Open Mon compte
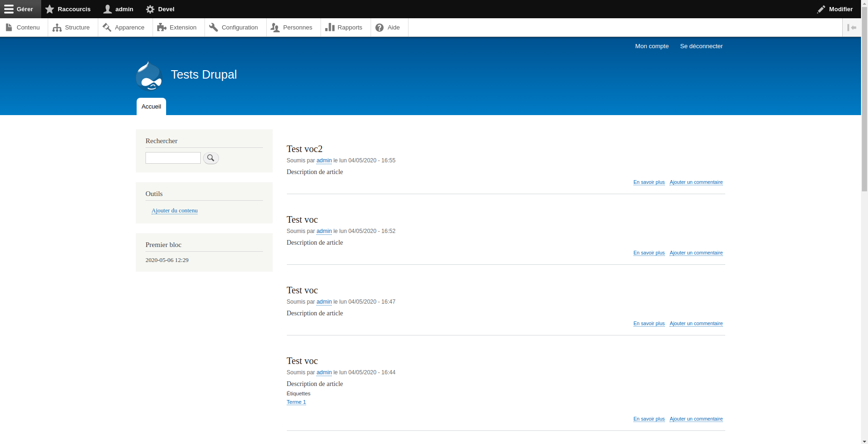This screenshot has width=868, height=444. 651,46
